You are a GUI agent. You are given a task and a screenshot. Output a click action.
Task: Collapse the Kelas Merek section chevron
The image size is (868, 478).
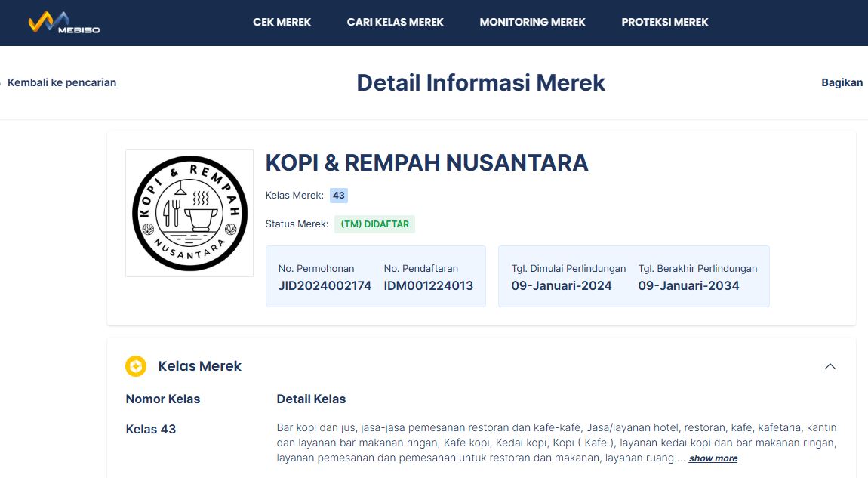[830, 366]
